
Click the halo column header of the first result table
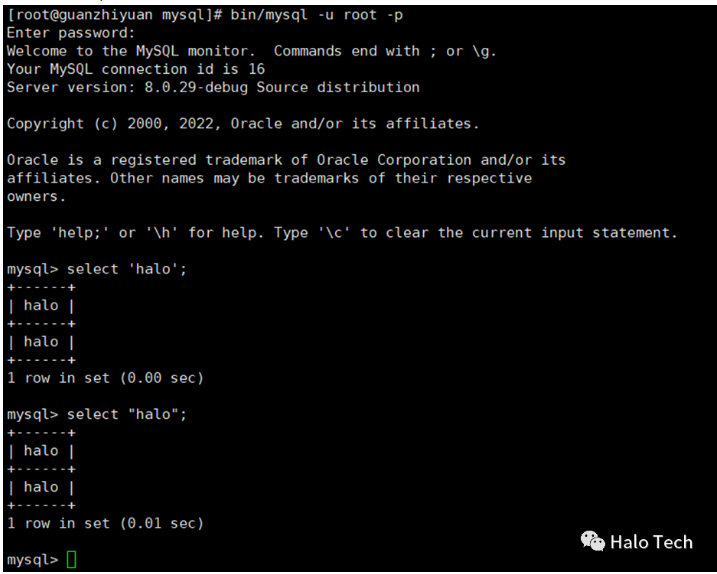tap(41, 305)
